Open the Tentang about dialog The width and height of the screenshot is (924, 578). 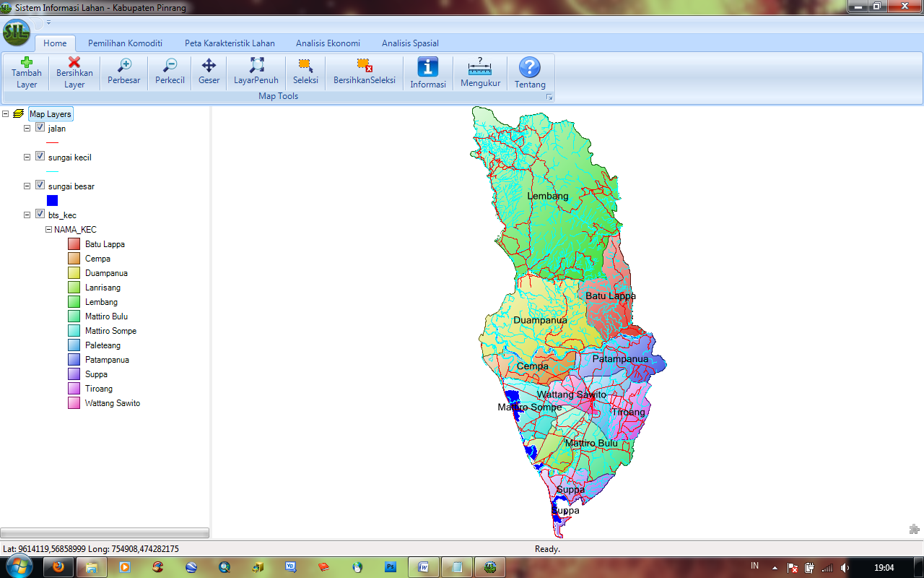click(530, 72)
